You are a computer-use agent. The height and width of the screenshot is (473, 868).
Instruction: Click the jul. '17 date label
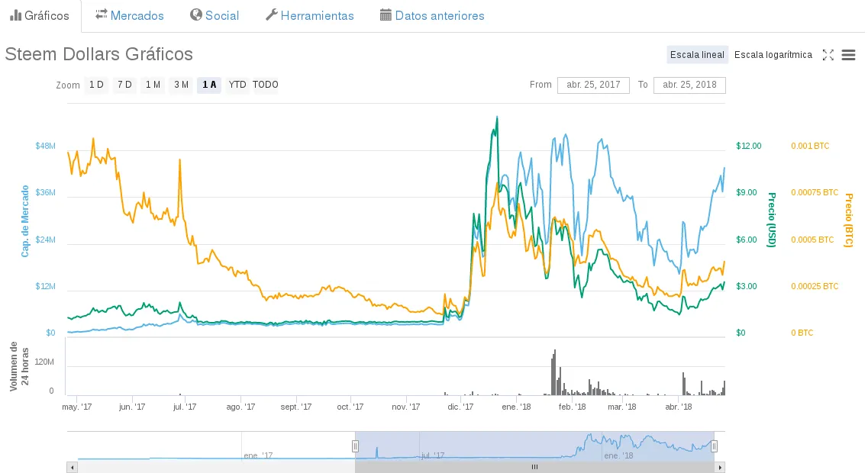coord(184,407)
